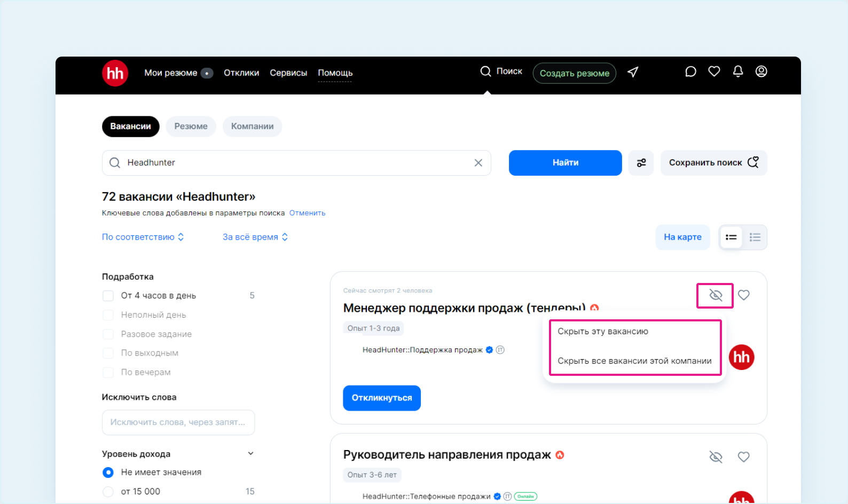848x504 pixels.
Task: Open Отклики in the header
Action: coord(241,73)
